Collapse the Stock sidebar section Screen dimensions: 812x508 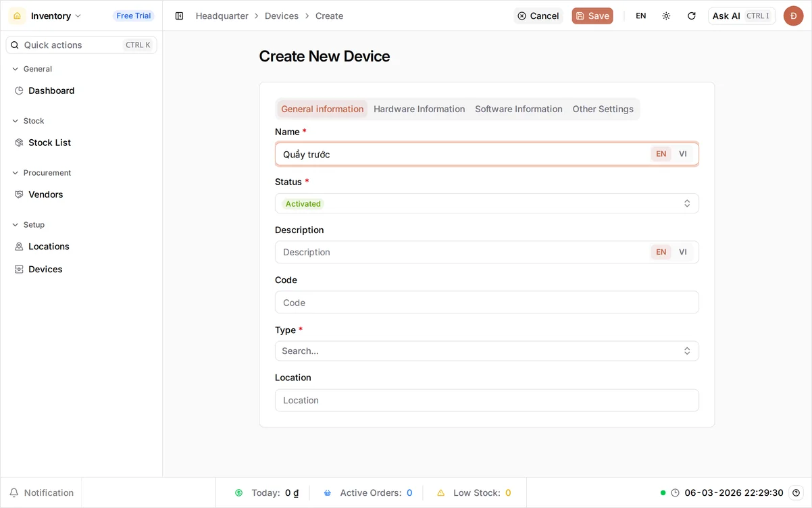[28, 121]
